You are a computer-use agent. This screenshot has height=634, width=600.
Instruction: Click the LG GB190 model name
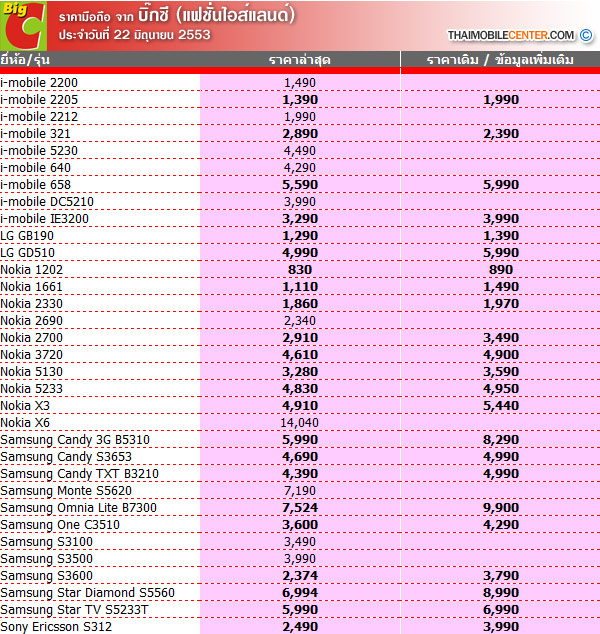click(x=27, y=235)
